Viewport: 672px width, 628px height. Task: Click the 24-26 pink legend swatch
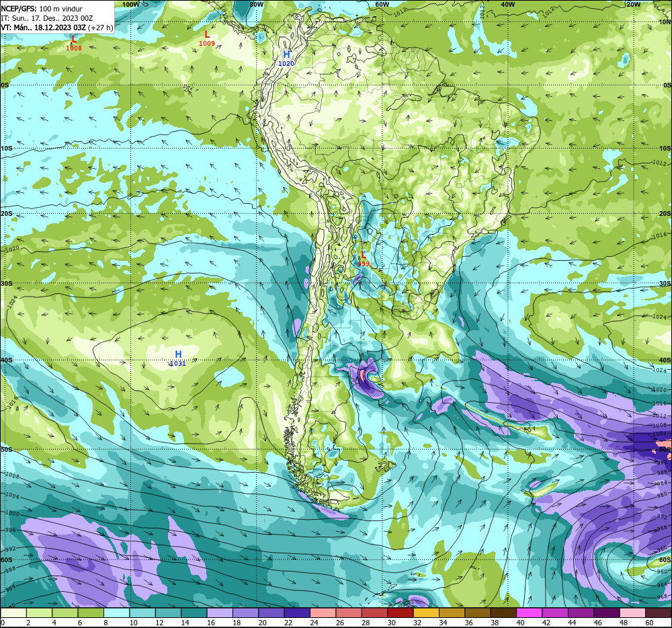(323, 613)
